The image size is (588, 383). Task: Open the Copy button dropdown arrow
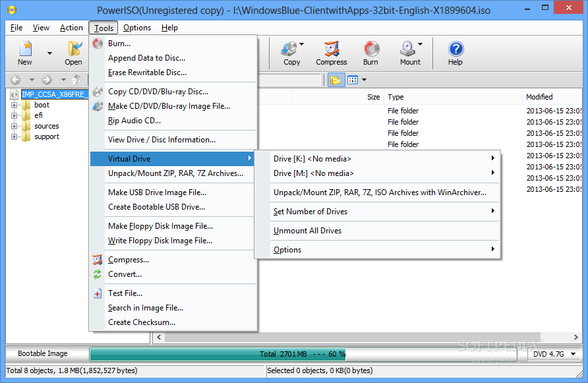coord(301,44)
